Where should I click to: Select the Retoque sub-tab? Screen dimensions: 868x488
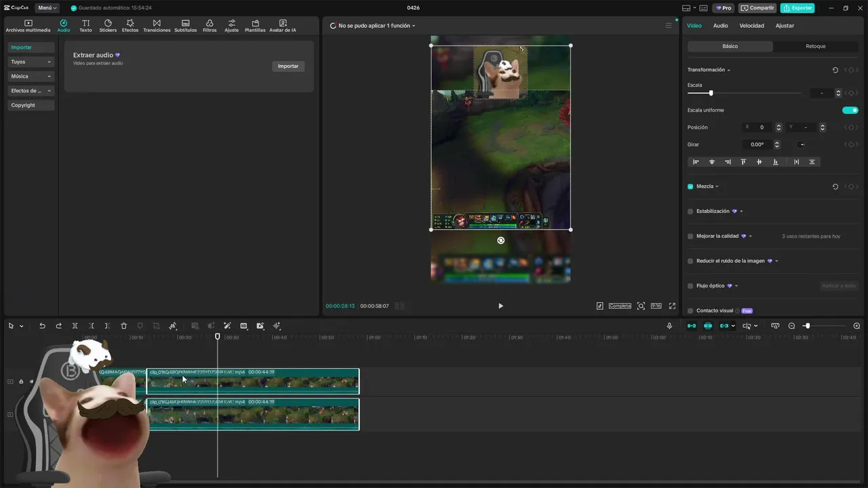[816, 46]
